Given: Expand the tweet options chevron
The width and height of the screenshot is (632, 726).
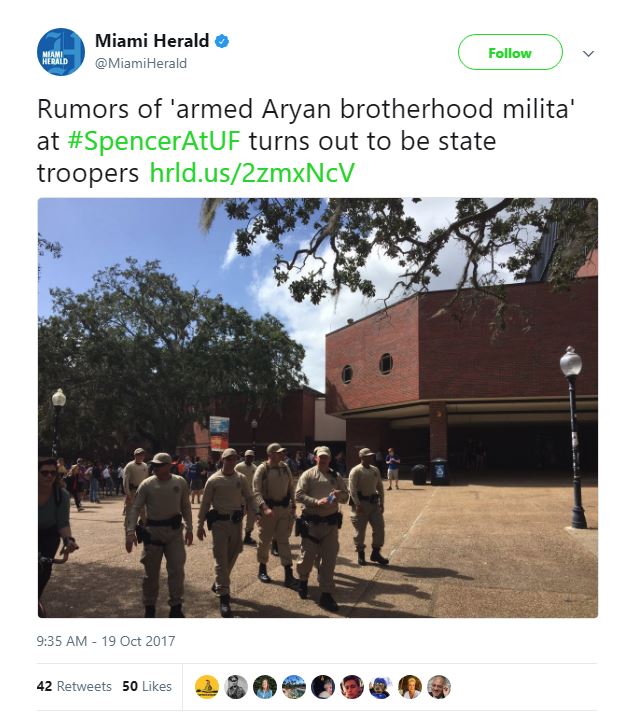Looking at the screenshot, I should 588,54.
